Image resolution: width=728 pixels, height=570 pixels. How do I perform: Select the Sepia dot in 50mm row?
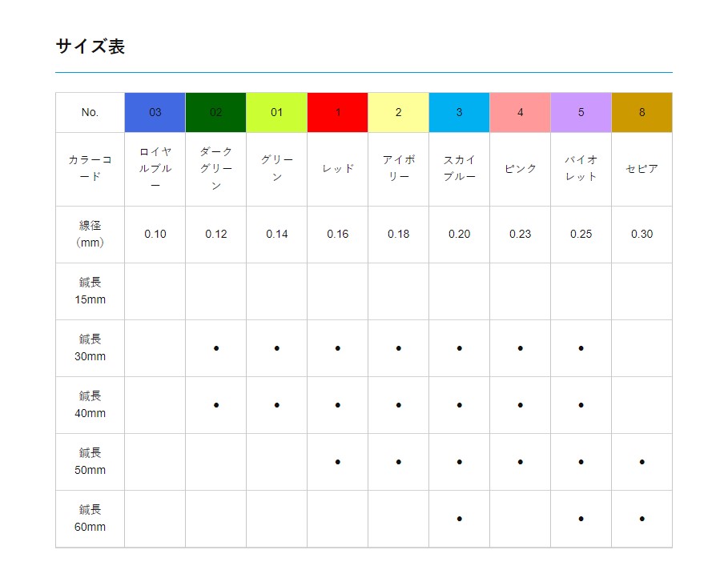642,462
